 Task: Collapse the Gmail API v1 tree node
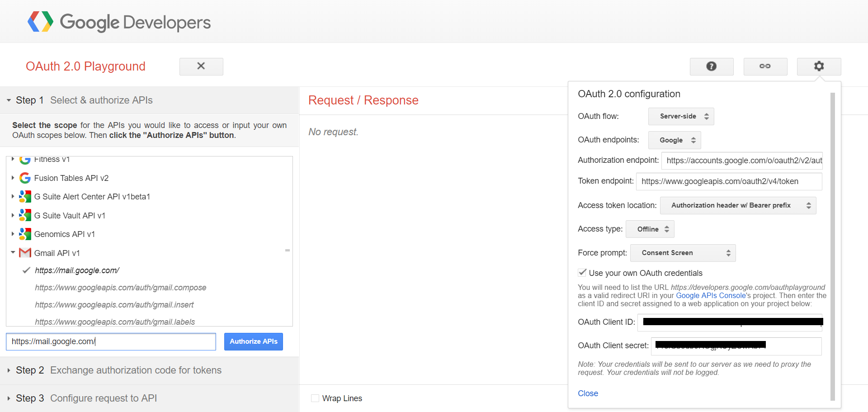[x=13, y=252]
